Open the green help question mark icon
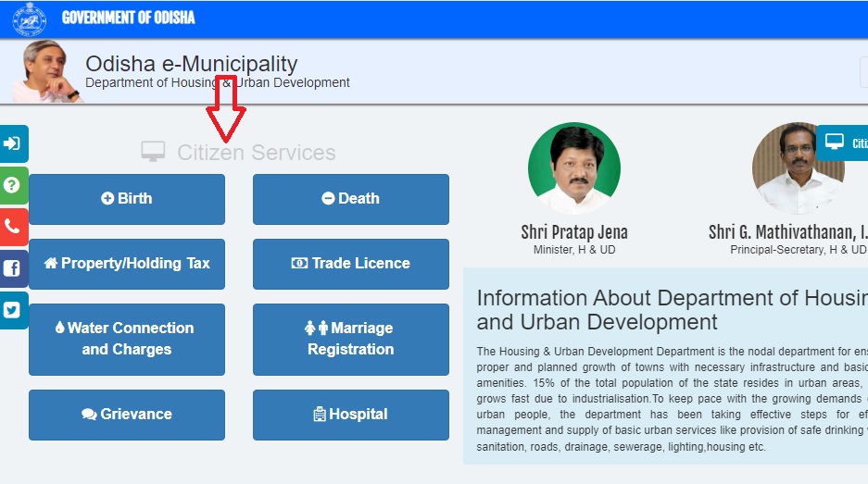Image resolution: width=868 pixels, height=484 pixels. coord(13,185)
